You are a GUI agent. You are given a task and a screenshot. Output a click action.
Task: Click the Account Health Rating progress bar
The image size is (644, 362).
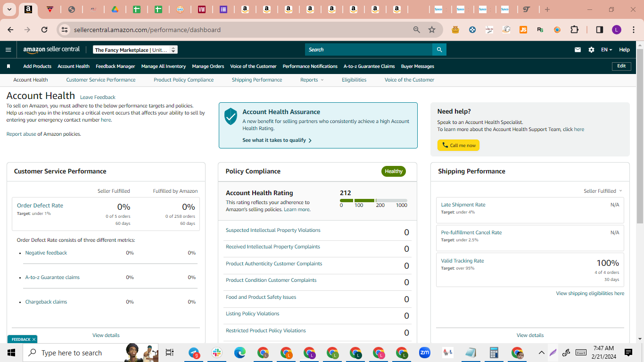[373, 201]
